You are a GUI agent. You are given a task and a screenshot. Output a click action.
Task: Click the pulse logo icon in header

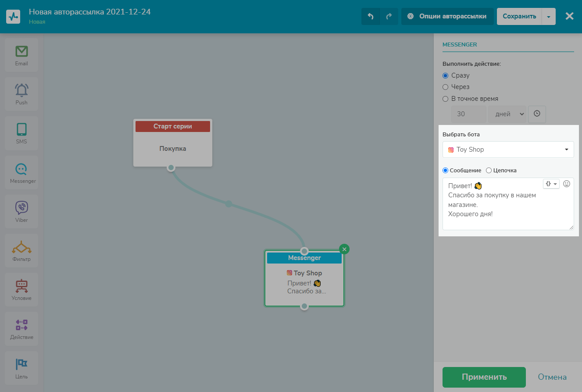13,16
